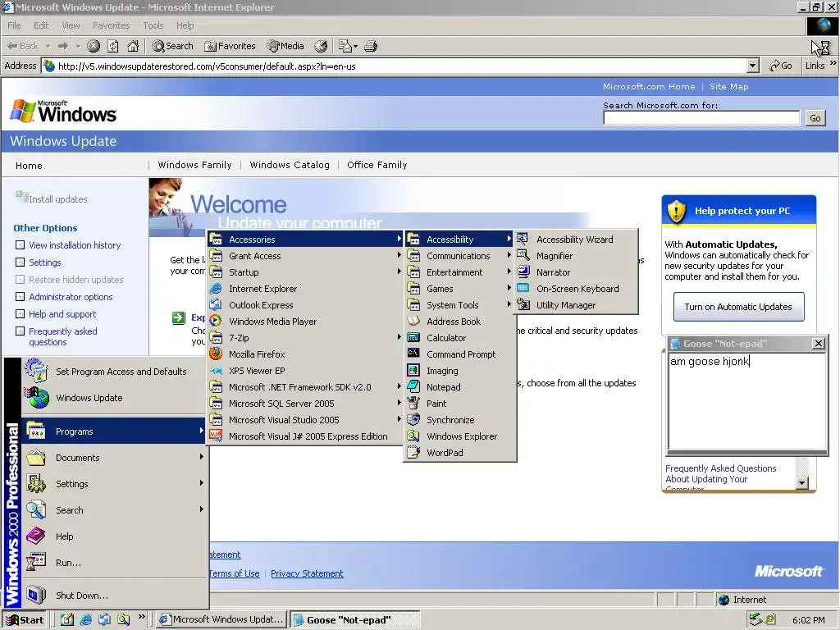Click the Microsoft.com Home link
The width and height of the screenshot is (840, 630).
[x=649, y=87]
